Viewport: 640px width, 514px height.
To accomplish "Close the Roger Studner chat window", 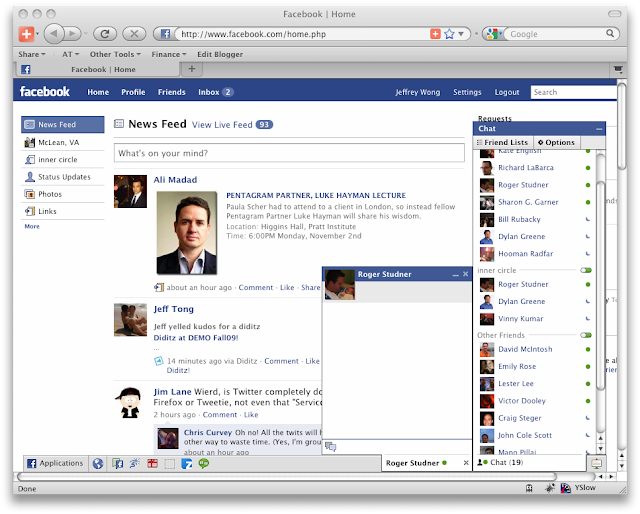I will 465,274.
